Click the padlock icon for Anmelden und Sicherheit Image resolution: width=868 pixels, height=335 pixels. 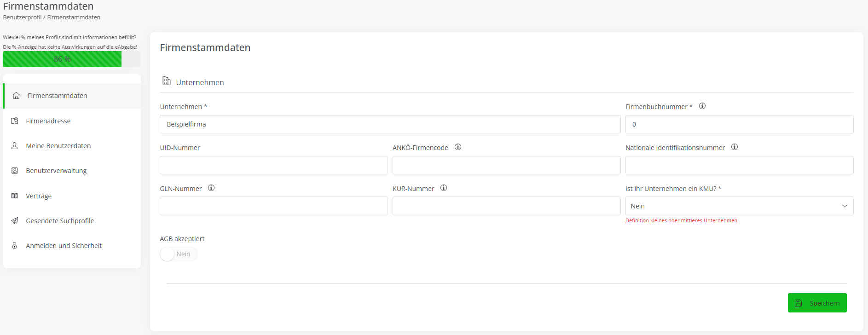point(15,246)
